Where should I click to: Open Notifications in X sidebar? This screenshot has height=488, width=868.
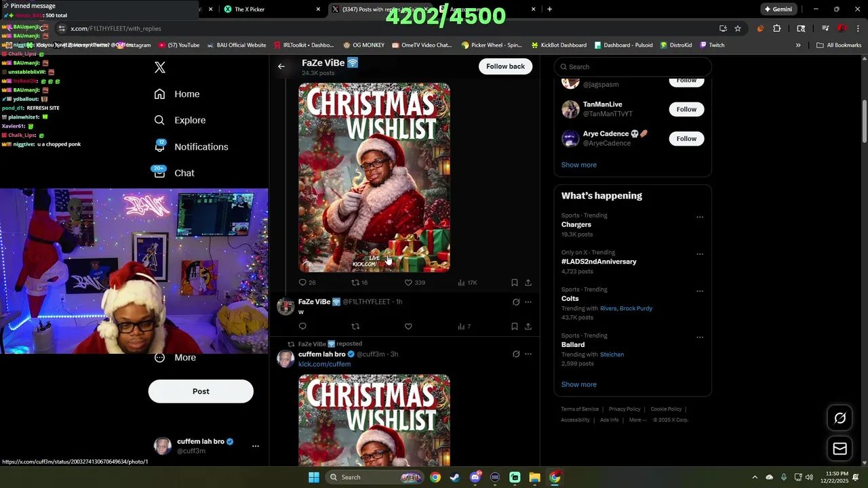(191, 146)
